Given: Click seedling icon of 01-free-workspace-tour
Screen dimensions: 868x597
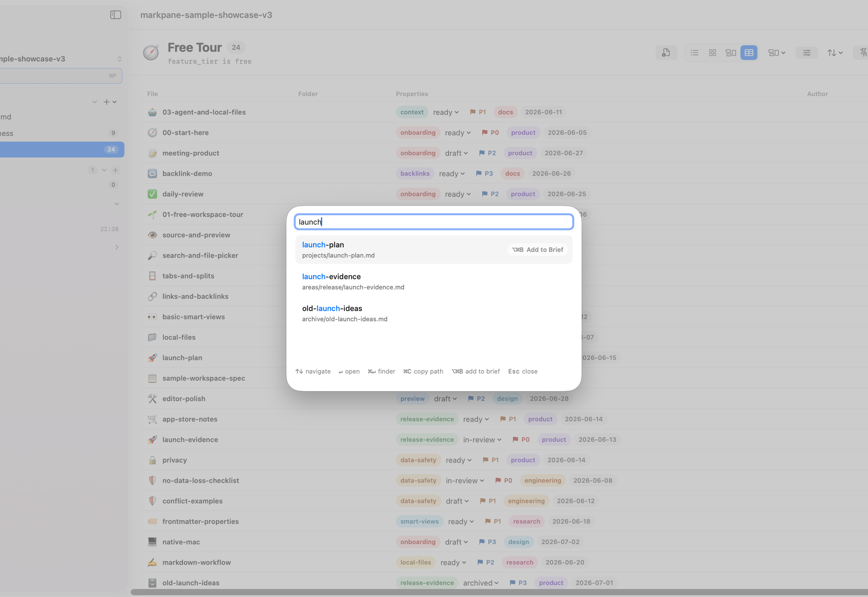Looking at the screenshot, I should pyautogui.click(x=152, y=214).
